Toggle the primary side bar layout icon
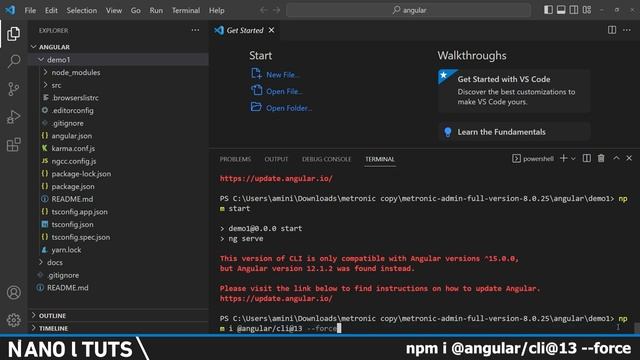 (x=549, y=10)
